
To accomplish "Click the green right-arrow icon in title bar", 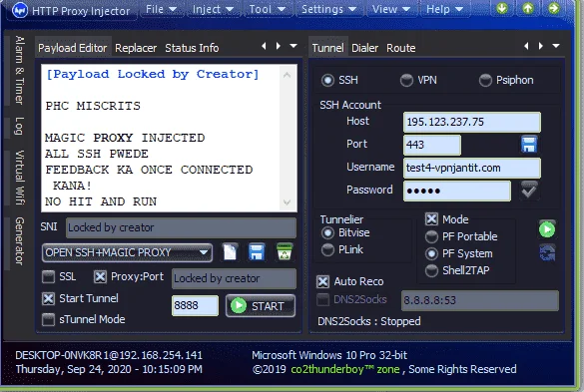I will tap(553, 8).
